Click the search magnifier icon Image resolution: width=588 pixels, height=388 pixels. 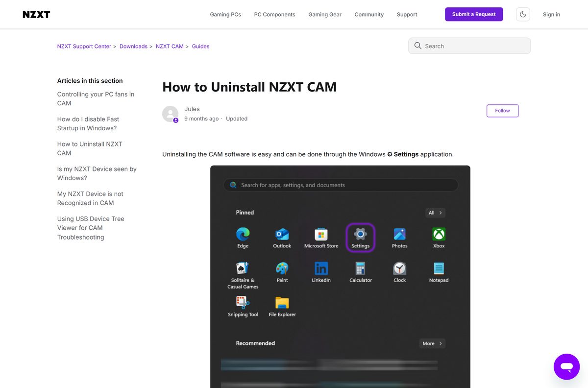[x=418, y=46]
